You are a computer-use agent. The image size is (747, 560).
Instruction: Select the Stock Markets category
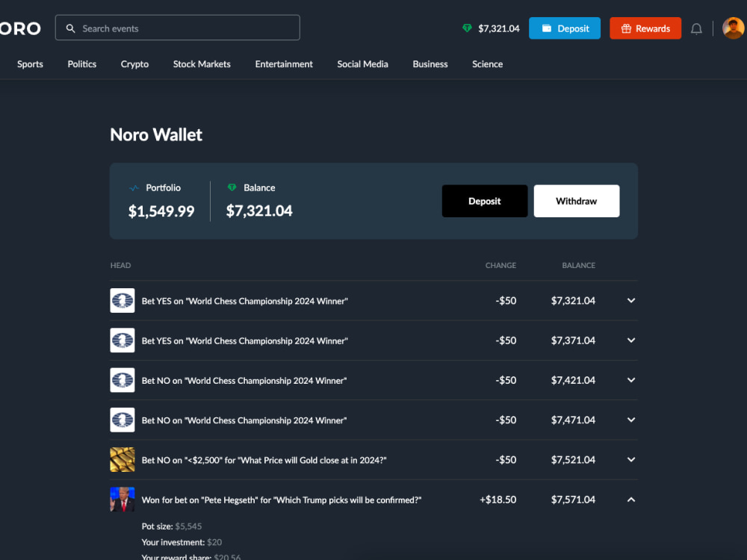[x=202, y=64]
